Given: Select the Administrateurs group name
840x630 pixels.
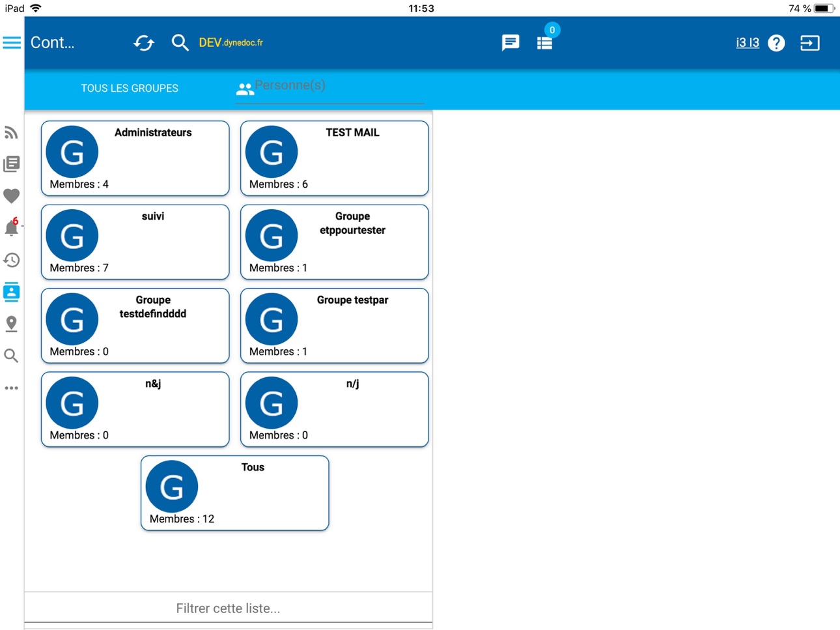Looking at the screenshot, I should 153,132.
